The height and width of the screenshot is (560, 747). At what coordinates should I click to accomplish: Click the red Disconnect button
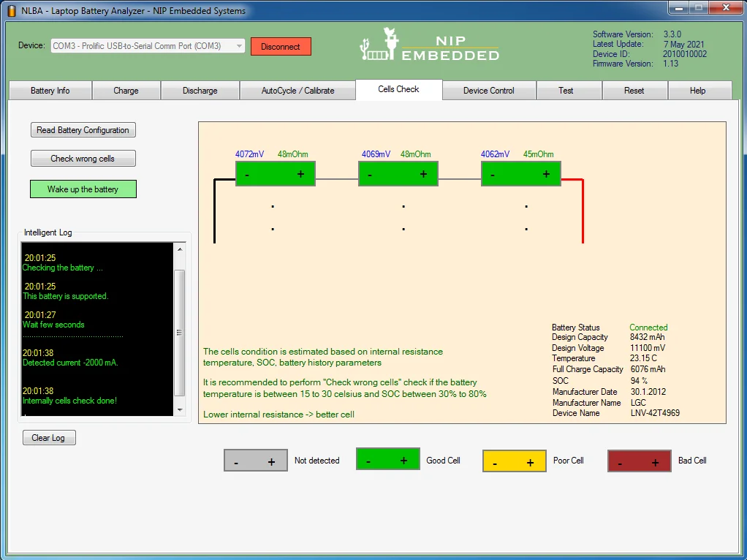pyautogui.click(x=281, y=47)
